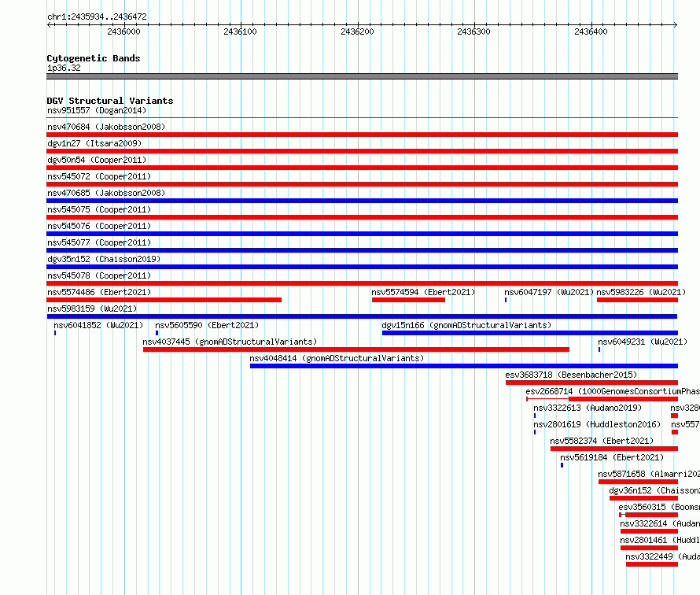700x595 pixels.
Task: Open nsv4048414 (gnomADStructuralVariants) label
Action: pyautogui.click(x=337, y=358)
